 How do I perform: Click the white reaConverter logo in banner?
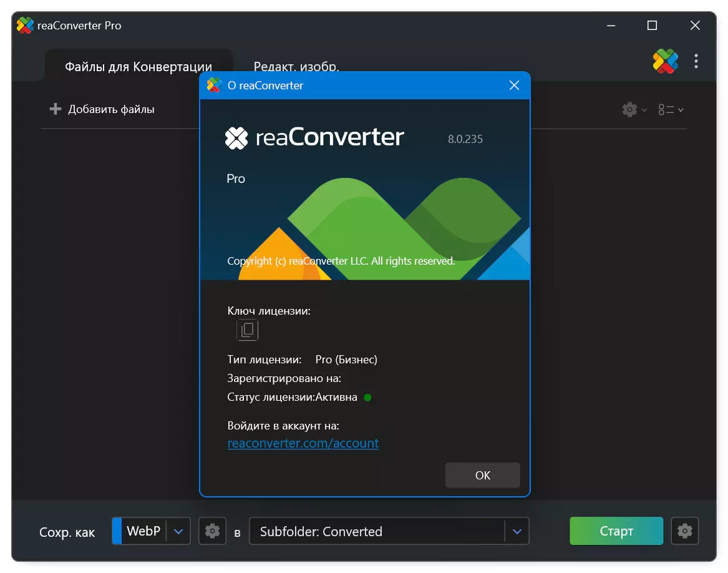click(x=315, y=137)
